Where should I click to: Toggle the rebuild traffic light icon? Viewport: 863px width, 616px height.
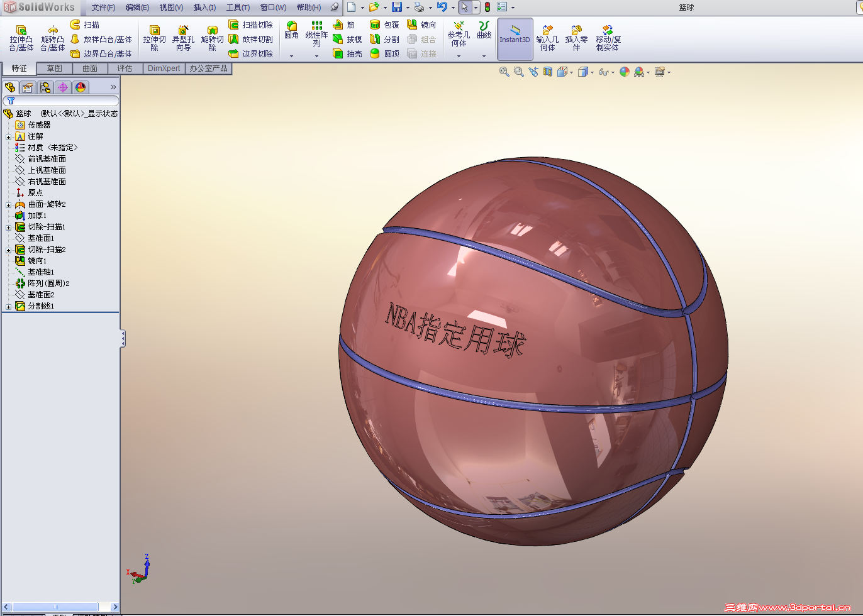point(487,7)
